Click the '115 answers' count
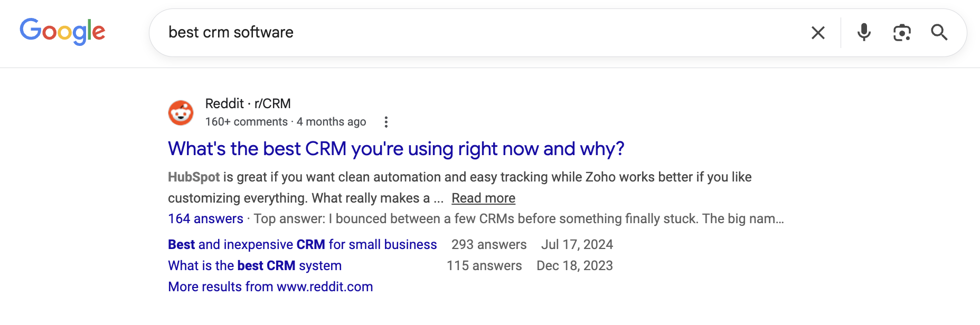 (x=484, y=266)
